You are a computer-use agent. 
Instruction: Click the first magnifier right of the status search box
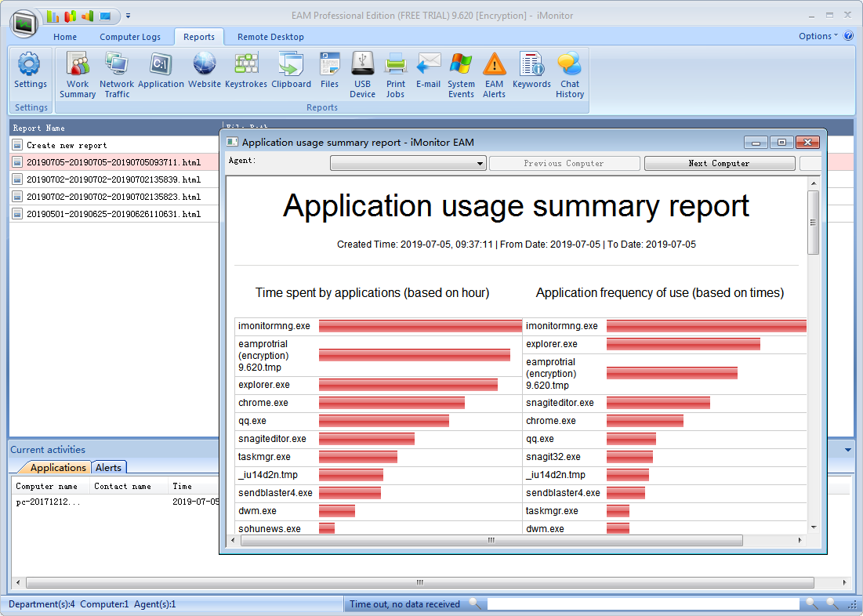(x=811, y=604)
